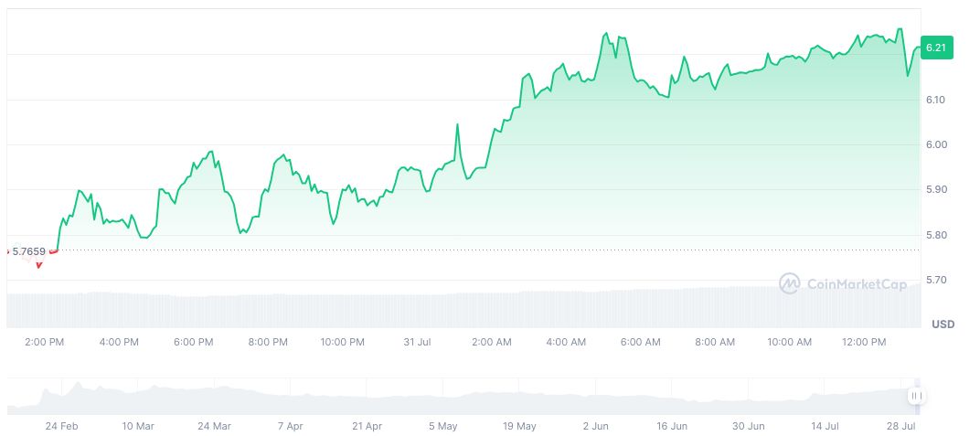Click the range navigator handle at right edge

click(x=916, y=396)
